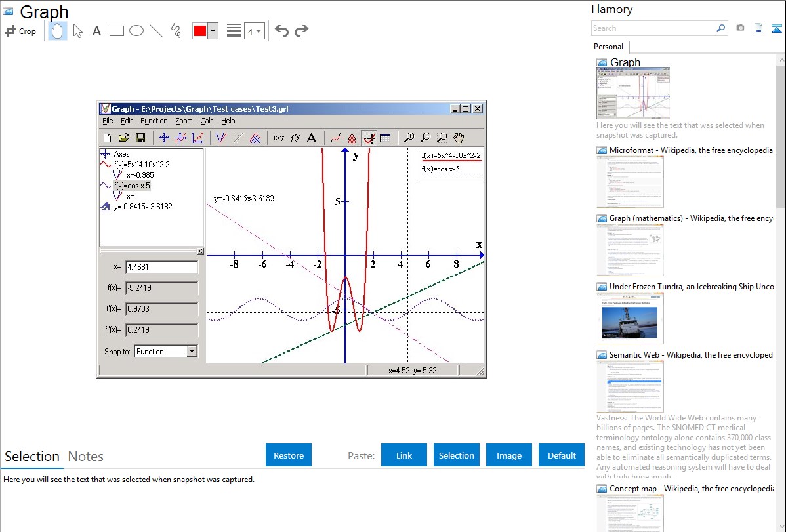Choose the freehand scribble tool
Image resolution: width=786 pixels, height=532 pixels.
coord(175,31)
